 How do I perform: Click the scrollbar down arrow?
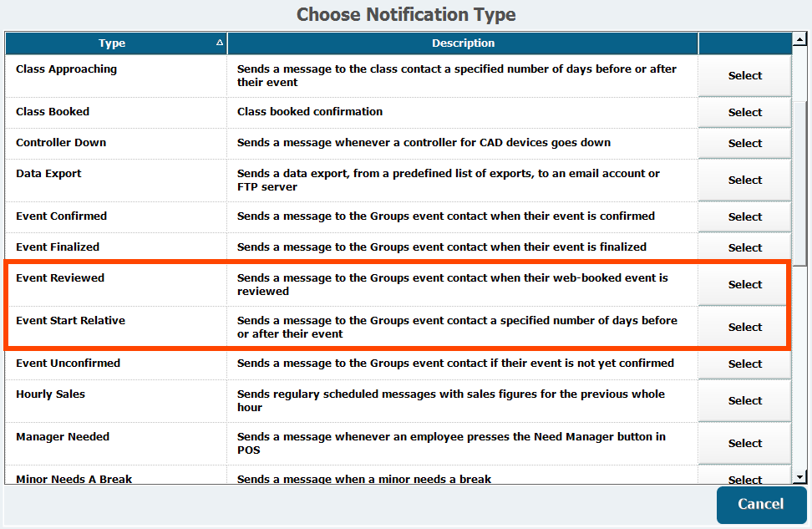(799, 477)
